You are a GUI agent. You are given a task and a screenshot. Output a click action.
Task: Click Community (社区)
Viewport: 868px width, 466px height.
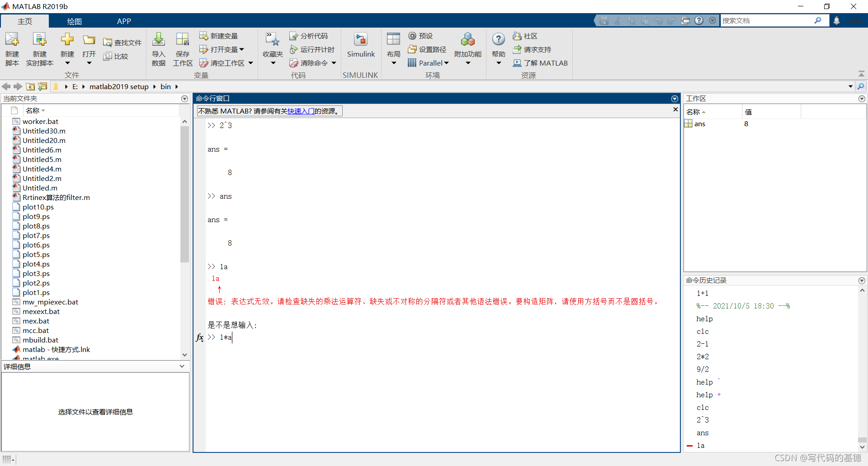[x=525, y=36]
